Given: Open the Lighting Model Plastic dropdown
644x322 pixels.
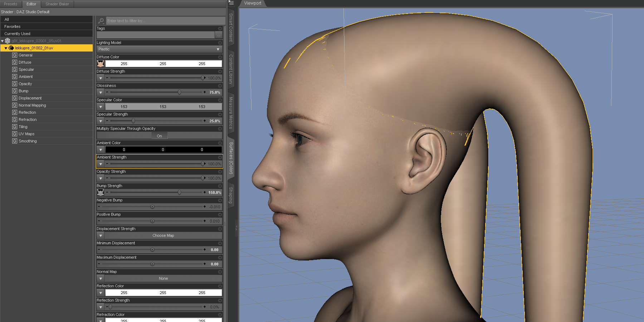Looking at the screenshot, I should coord(159,49).
